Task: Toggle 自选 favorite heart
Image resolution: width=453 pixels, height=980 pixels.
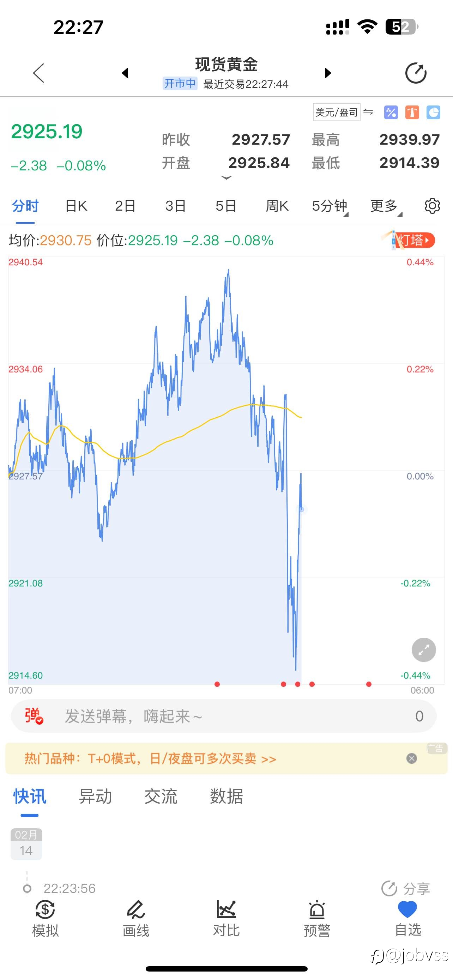Action: click(408, 918)
